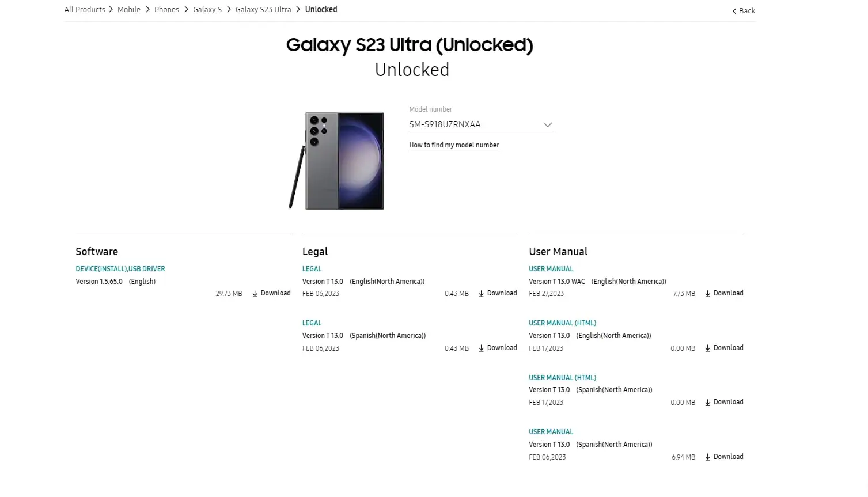
Task: Open Phones breadcrumb link
Action: [x=166, y=10]
